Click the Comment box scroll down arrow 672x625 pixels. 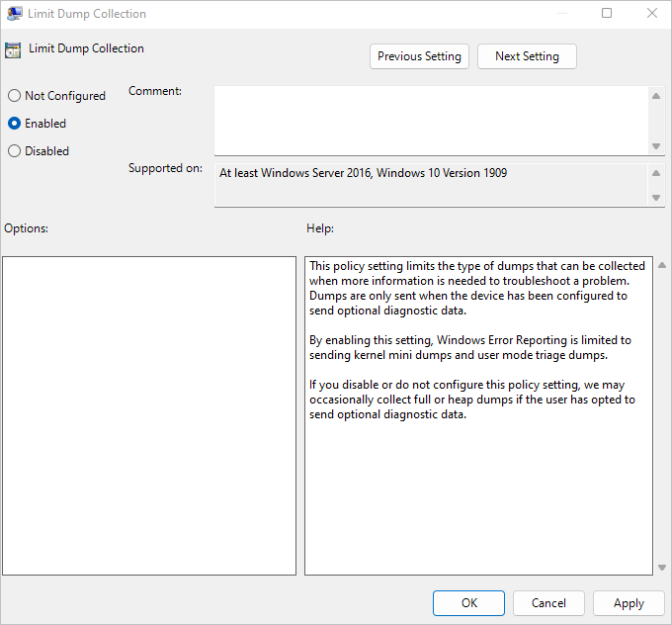656,146
